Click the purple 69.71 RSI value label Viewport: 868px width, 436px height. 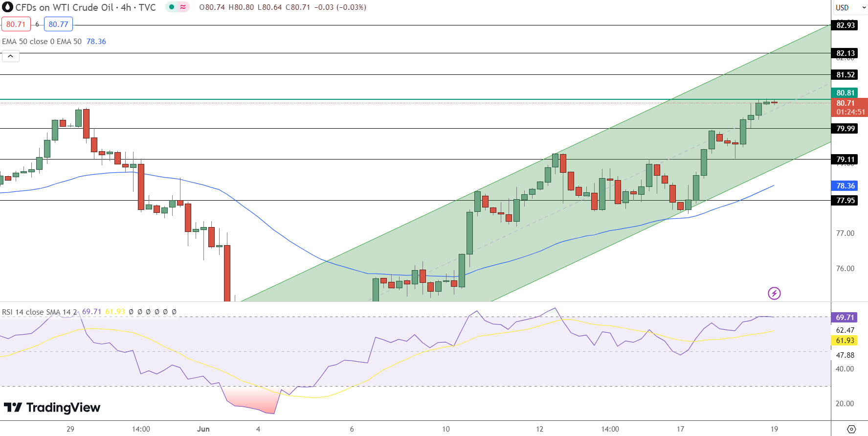pyautogui.click(x=845, y=318)
